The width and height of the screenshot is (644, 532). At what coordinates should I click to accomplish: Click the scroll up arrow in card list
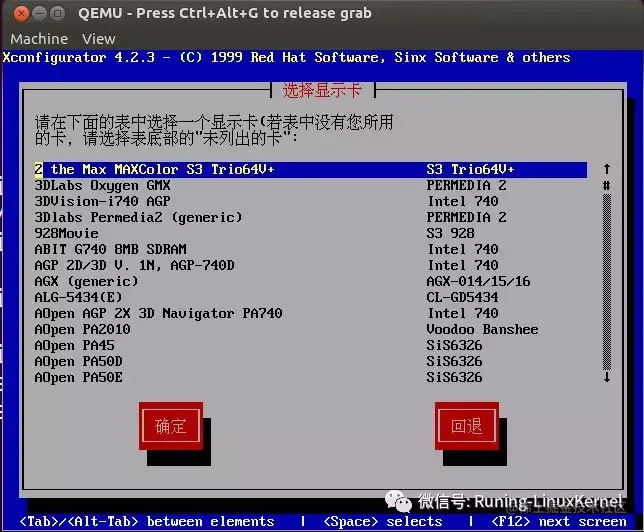pyautogui.click(x=607, y=169)
